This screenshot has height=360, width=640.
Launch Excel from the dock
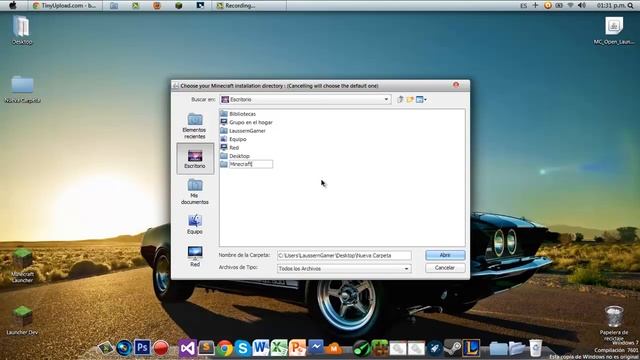(279, 348)
